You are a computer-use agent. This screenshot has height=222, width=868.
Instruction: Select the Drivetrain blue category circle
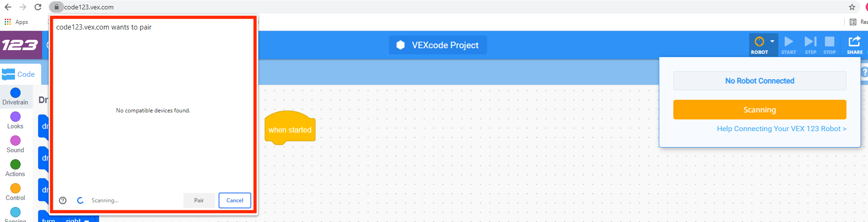15,93
